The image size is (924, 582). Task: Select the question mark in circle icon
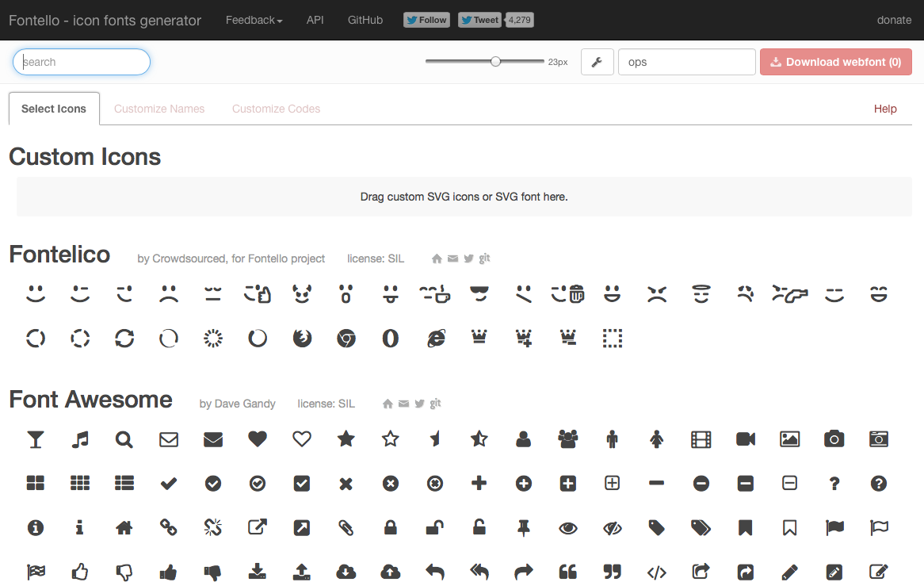click(879, 484)
